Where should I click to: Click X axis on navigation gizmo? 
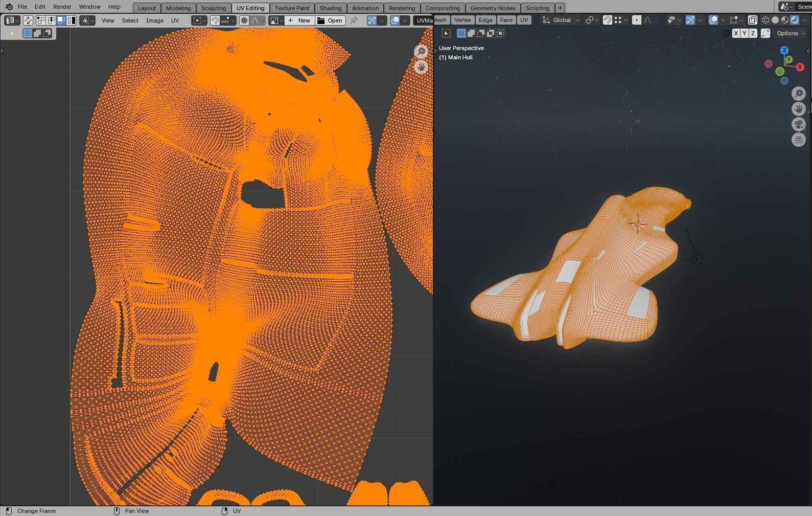coord(800,67)
